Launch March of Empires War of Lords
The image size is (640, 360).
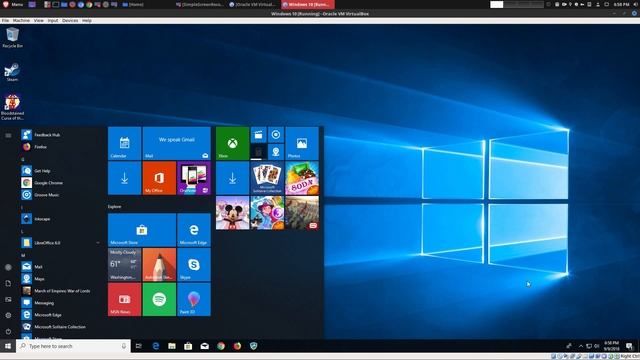(x=61, y=291)
